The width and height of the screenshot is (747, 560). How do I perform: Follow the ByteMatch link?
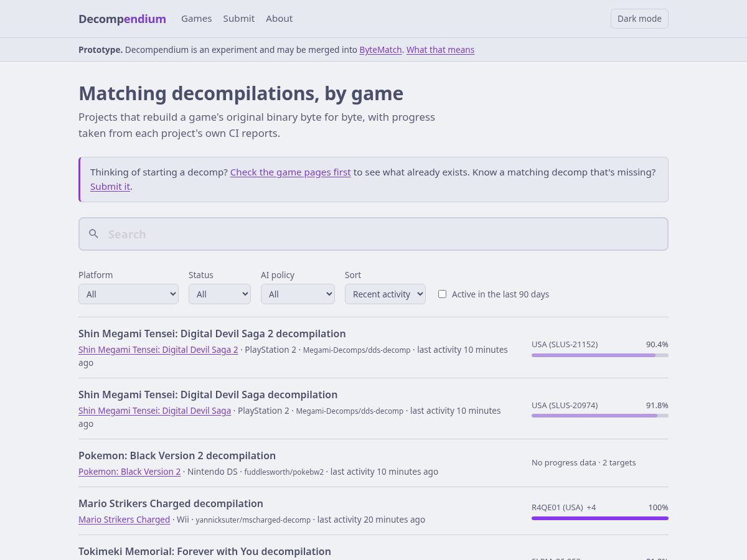point(380,50)
